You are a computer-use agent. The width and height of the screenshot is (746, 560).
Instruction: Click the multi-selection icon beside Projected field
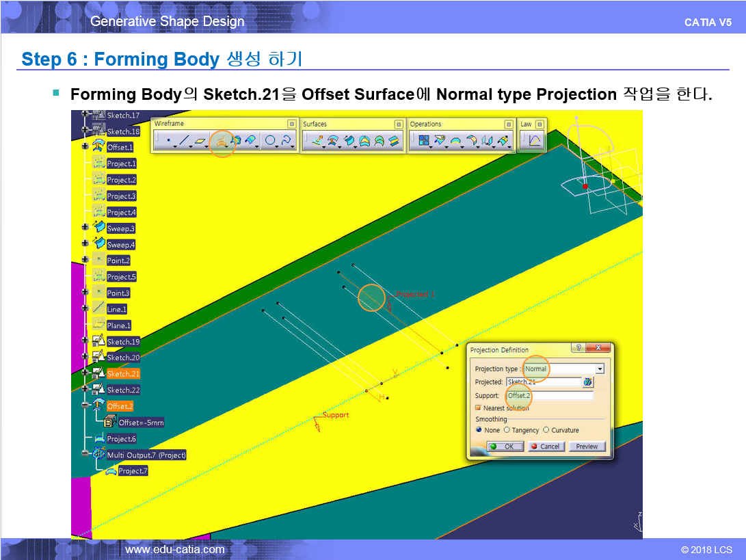click(x=587, y=382)
